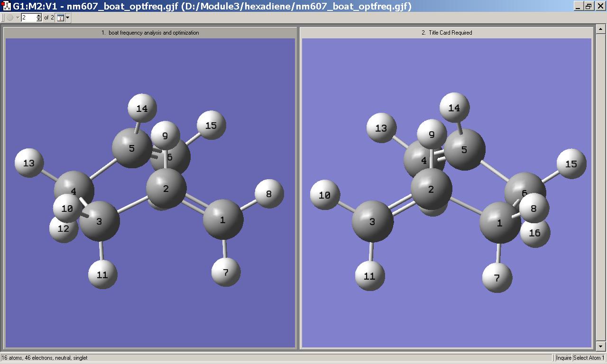Select the 'Title Card Required' panel header
607x364 pixels.
(447, 33)
